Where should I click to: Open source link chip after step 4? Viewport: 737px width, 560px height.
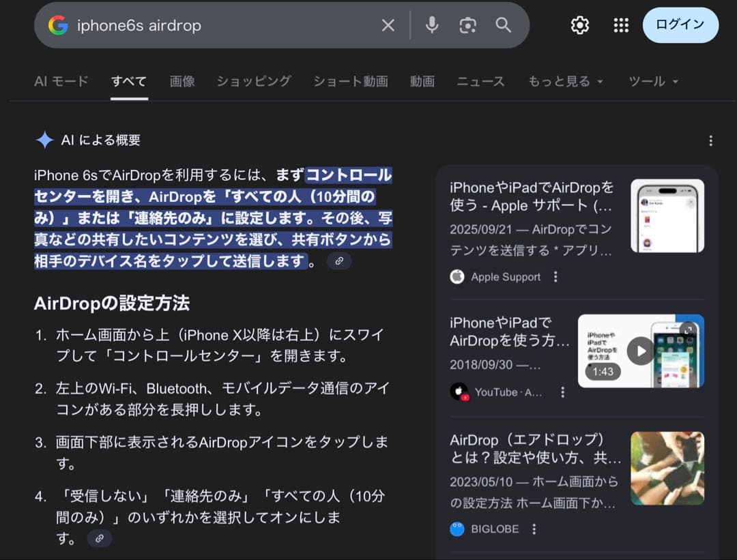[x=99, y=538]
